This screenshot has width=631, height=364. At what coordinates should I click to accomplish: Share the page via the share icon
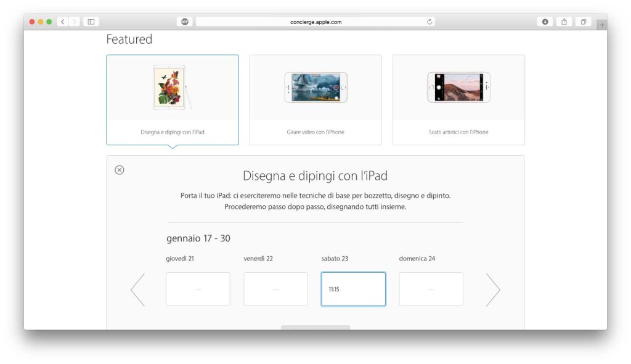(x=564, y=21)
